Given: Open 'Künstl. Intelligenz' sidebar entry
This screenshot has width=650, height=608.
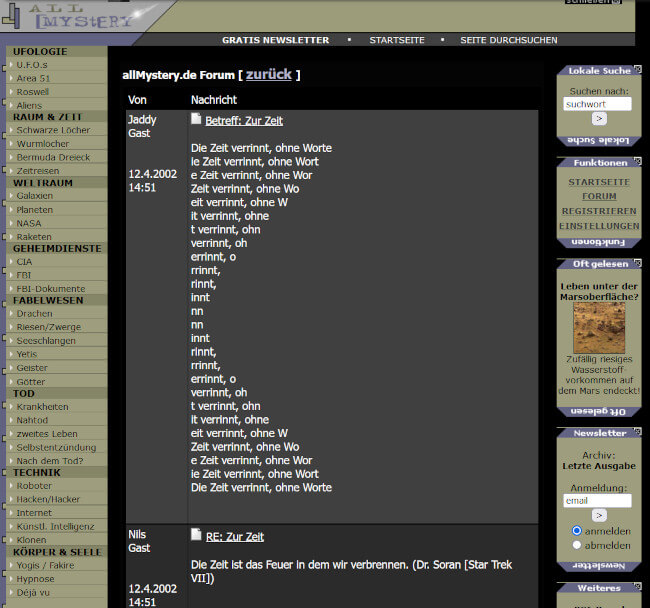Looking at the screenshot, I should (56, 526).
